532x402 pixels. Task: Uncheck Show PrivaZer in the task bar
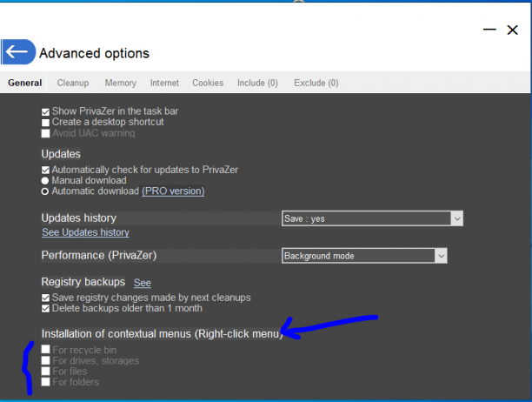click(x=45, y=111)
